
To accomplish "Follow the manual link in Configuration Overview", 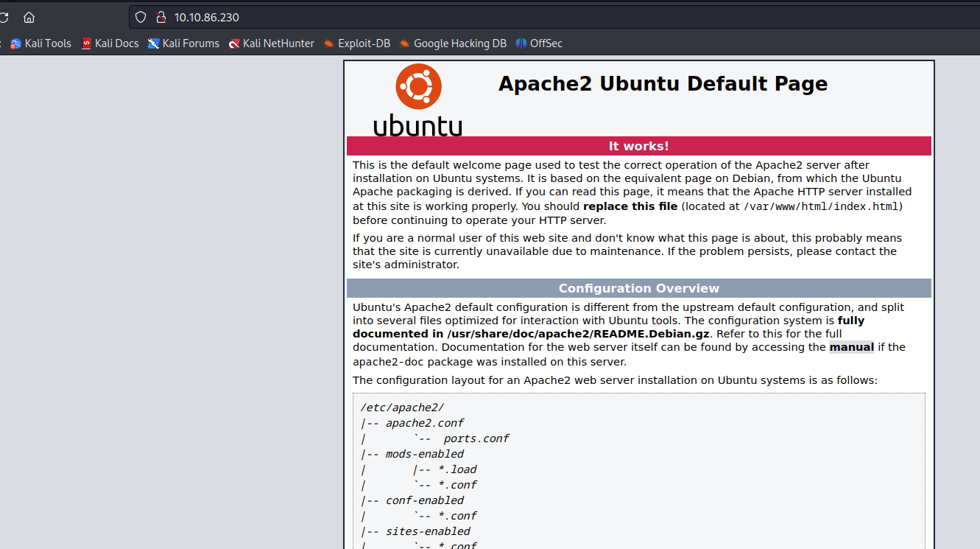I will (852, 347).
